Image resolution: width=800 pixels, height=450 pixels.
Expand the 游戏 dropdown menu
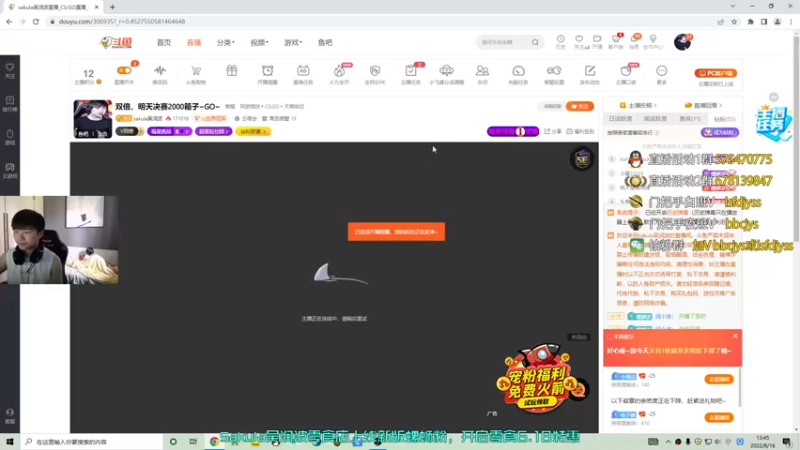293,42
